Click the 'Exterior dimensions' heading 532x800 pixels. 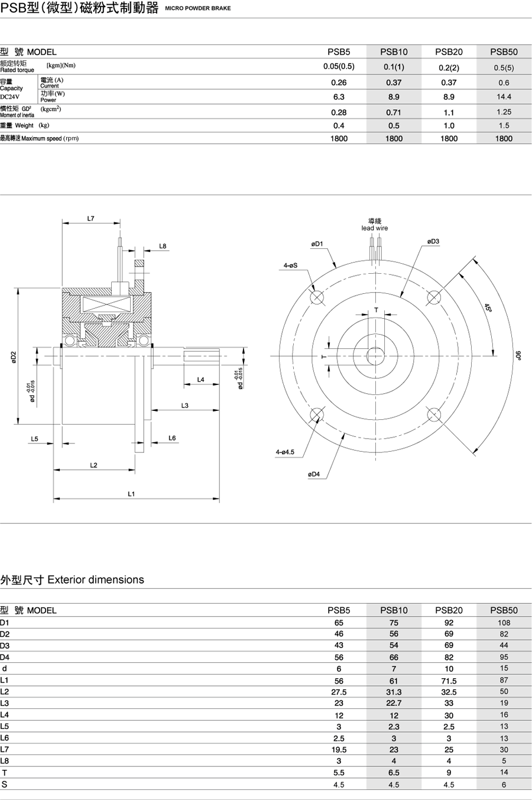tap(96, 579)
